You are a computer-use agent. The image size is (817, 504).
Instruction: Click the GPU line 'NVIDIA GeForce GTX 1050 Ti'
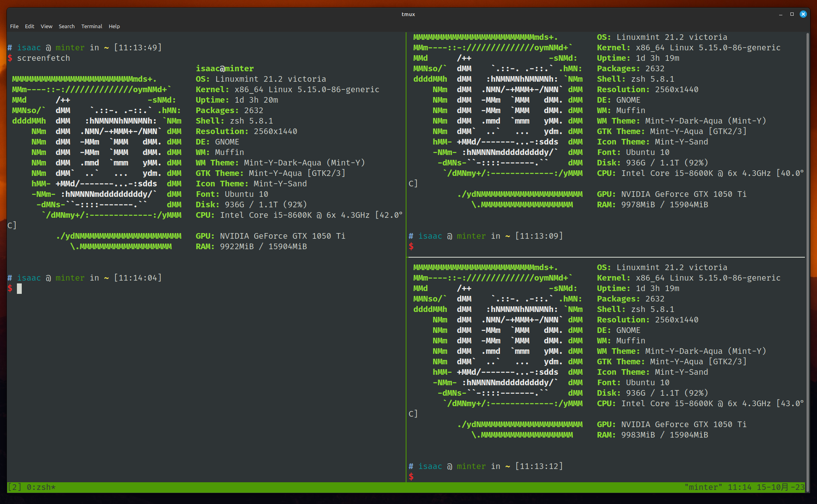[284, 236]
